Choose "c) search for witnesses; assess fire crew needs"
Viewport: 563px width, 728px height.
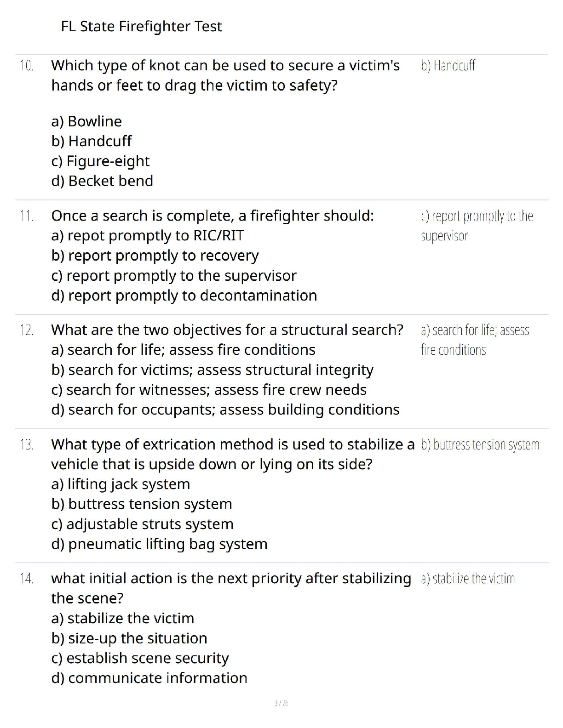coord(209,390)
